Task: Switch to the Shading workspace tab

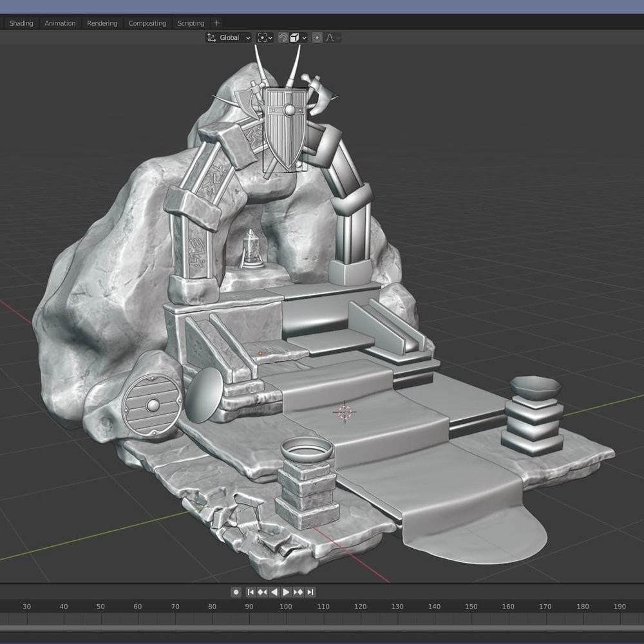Action: pos(21,23)
